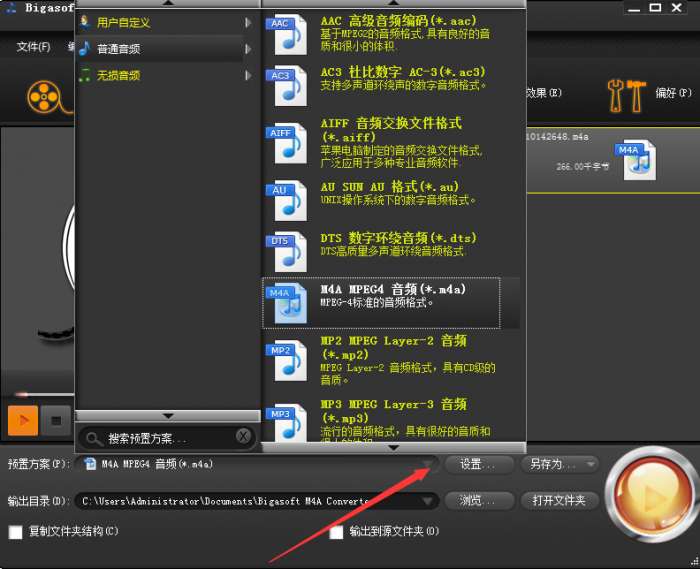This screenshot has height=569, width=700.
Task: Open the 文件(F) menu
Action: pos(33,47)
